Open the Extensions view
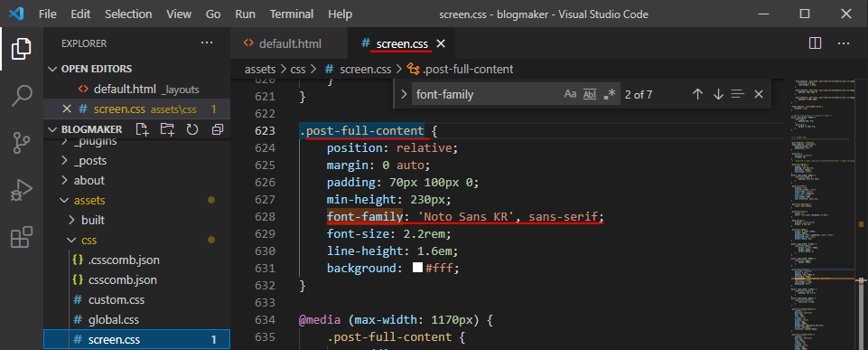 (x=21, y=237)
